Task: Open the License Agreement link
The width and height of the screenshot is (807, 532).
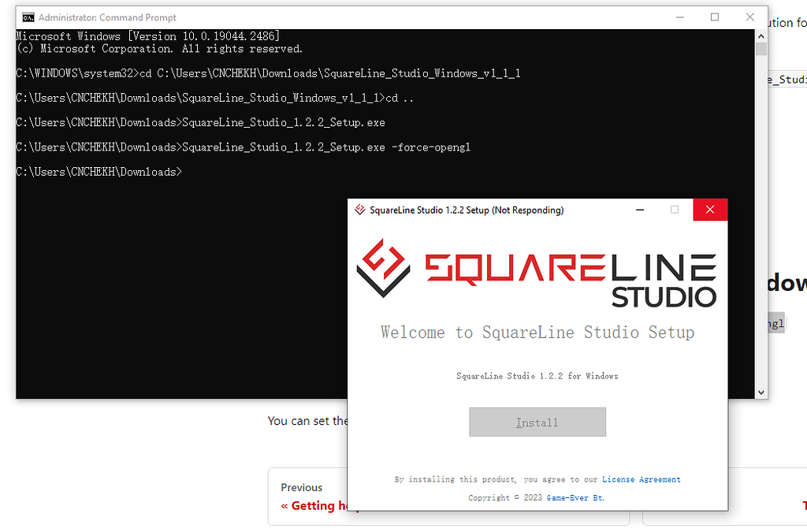Action: click(x=642, y=478)
